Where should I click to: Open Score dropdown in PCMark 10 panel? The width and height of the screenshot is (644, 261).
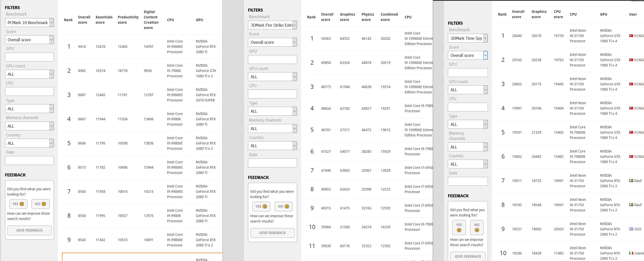[29, 40]
